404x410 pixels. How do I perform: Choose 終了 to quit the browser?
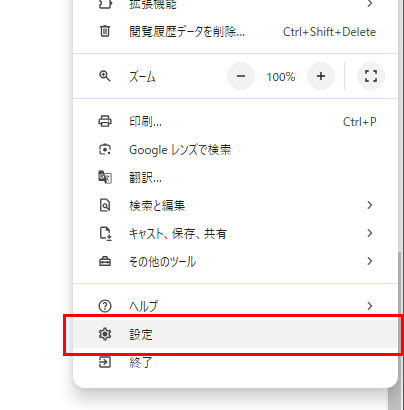[235, 362]
